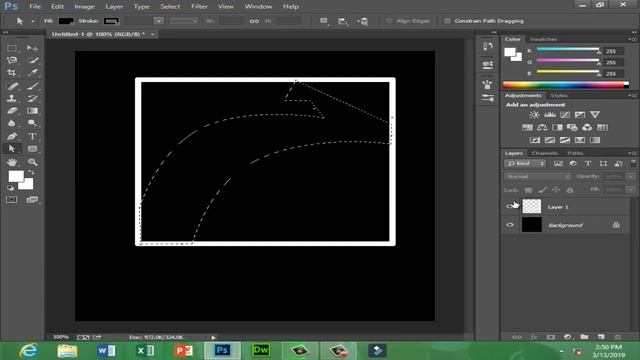The height and width of the screenshot is (360, 640).
Task: Select the Move tool
Action: click(32, 48)
